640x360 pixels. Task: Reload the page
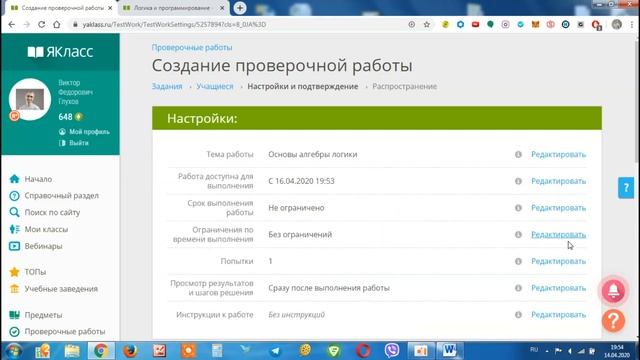[42, 24]
